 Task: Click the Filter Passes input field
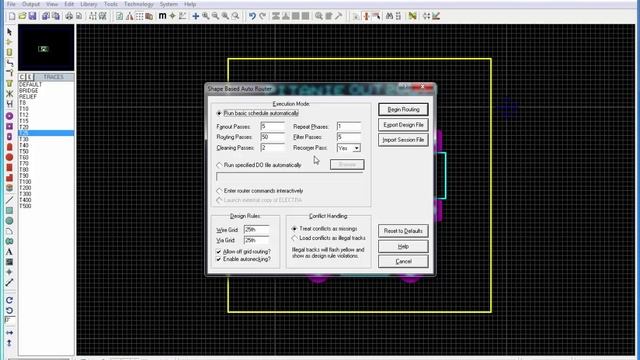(349, 137)
